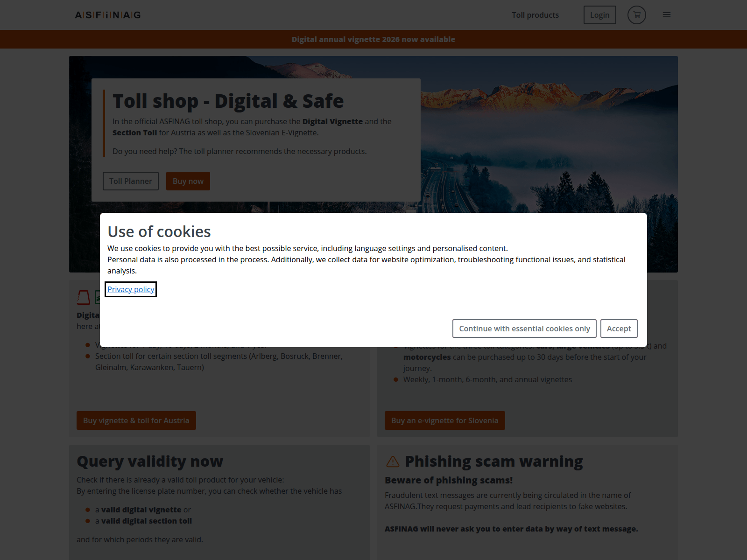Viewport: 747px width, 560px height.
Task: Open the hamburger menu icon
Action: pos(667,15)
